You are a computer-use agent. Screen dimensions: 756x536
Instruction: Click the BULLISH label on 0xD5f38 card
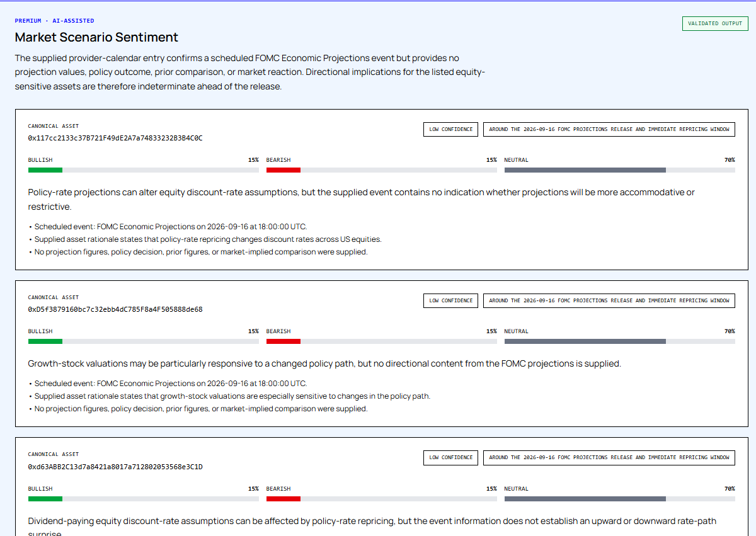click(40, 331)
